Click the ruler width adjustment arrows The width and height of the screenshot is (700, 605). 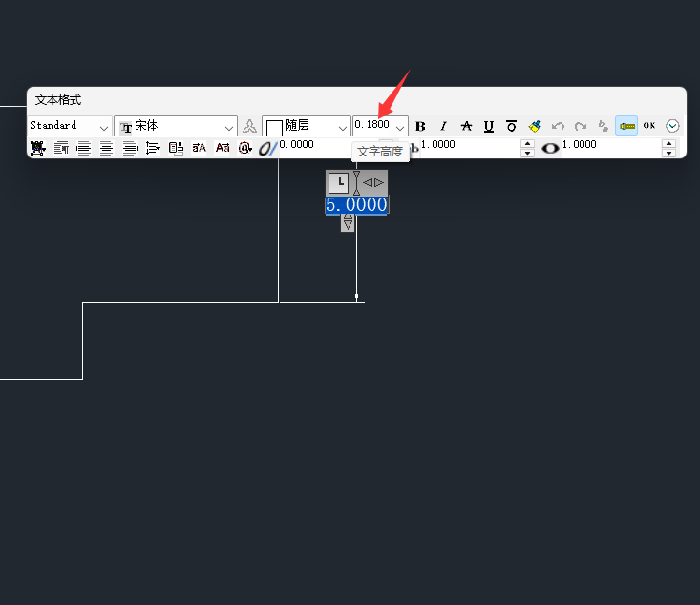click(x=373, y=182)
